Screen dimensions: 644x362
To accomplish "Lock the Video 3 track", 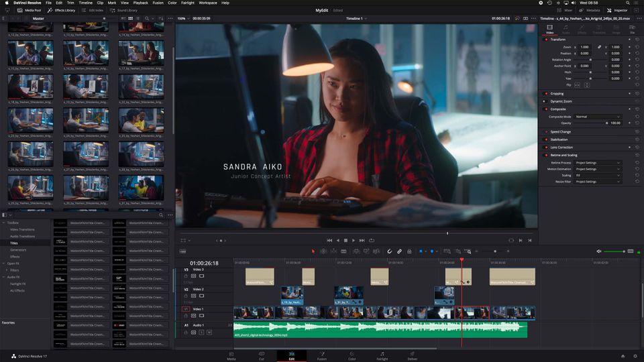I will (186, 276).
